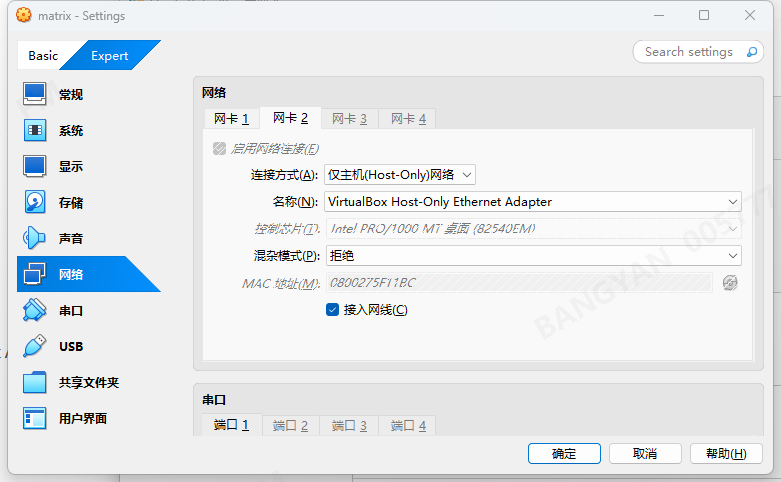Image resolution: width=781 pixels, height=482 pixels.
Task: Maximize the matrix Settings window
Action: click(x=704, y=15)
